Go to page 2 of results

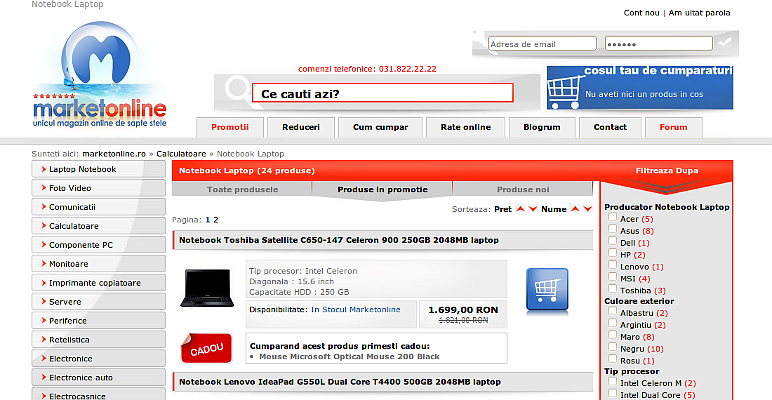216,220
